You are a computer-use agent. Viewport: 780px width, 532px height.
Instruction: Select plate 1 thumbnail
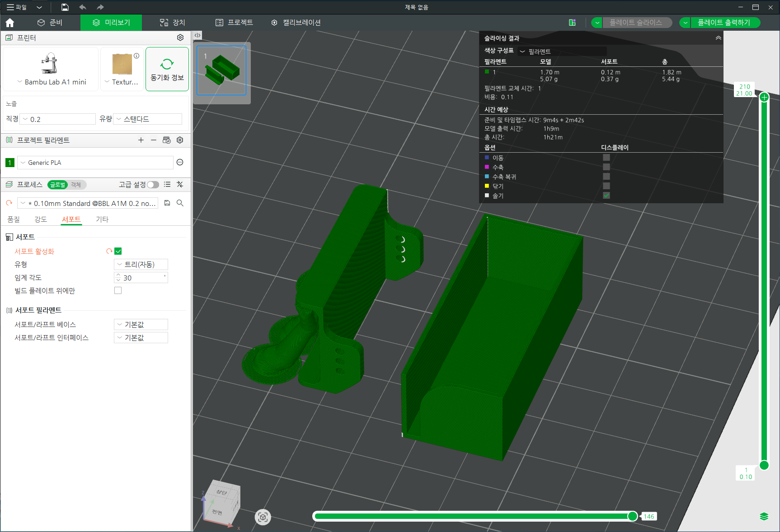pyautogui.click(x=221, y=70)
